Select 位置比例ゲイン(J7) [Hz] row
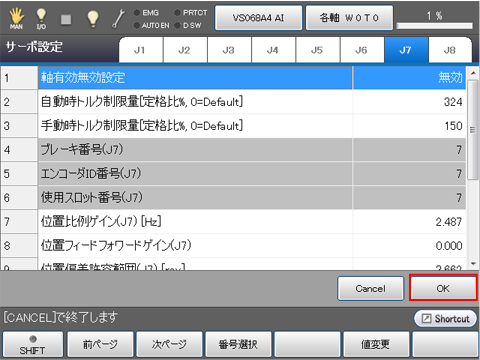The image size is (480, 360). [195, 222]
